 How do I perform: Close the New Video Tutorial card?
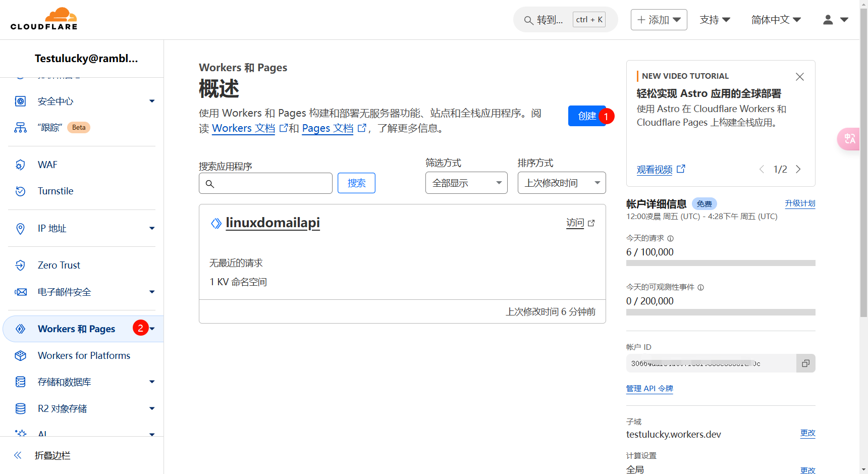[x=800, y=77]
